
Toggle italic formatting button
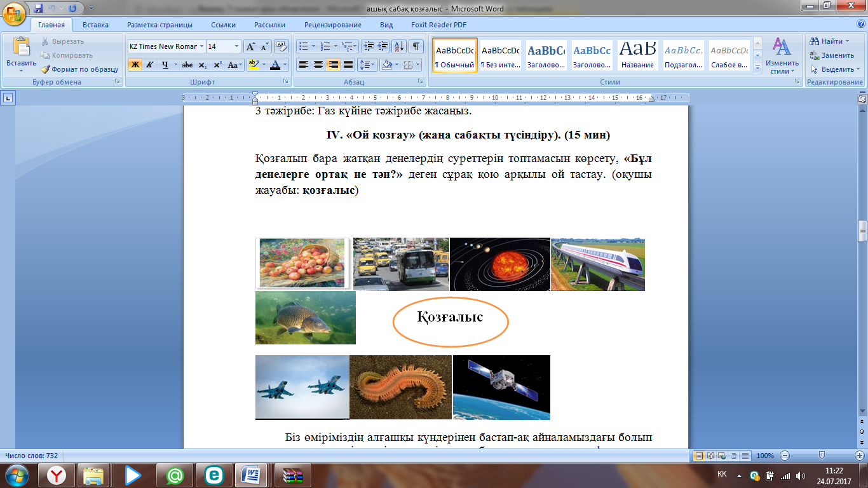pyautogui.click(x=150, y=65)
